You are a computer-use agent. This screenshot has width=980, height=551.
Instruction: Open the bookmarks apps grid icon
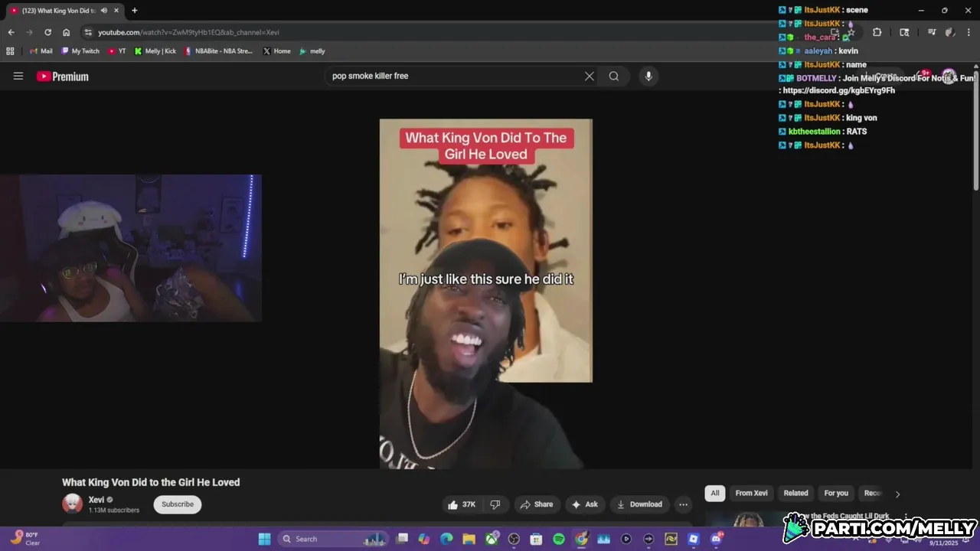click(10, 51)
